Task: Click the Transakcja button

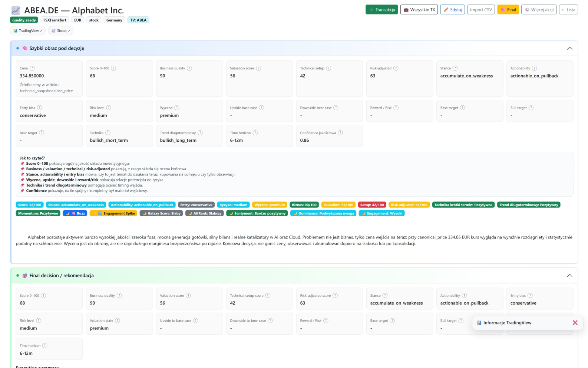Action: pos(381,10)
